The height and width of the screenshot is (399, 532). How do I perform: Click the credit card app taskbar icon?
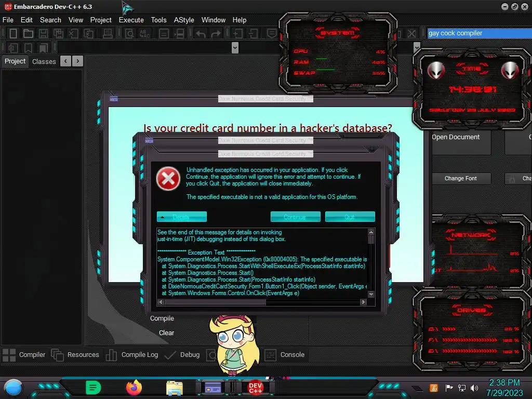pyautogui.click(x=213, y=388)
